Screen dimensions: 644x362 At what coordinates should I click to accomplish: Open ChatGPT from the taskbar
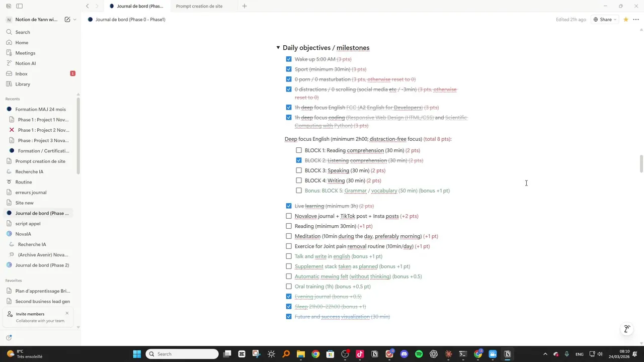[434, 354]
